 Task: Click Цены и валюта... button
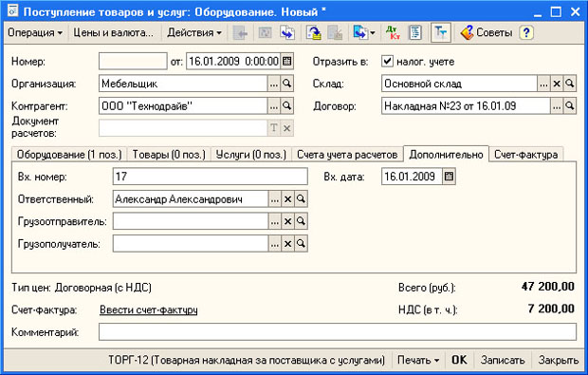point(113,32)
